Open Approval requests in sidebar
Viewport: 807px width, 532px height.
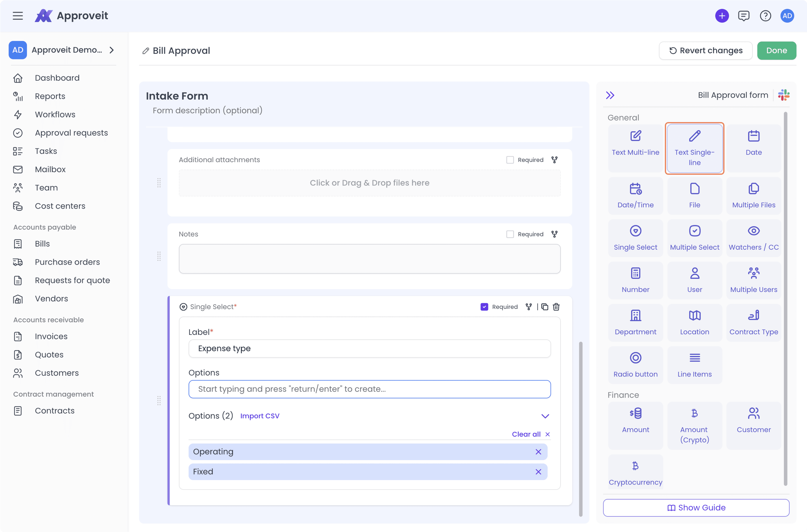click(71, 133)
